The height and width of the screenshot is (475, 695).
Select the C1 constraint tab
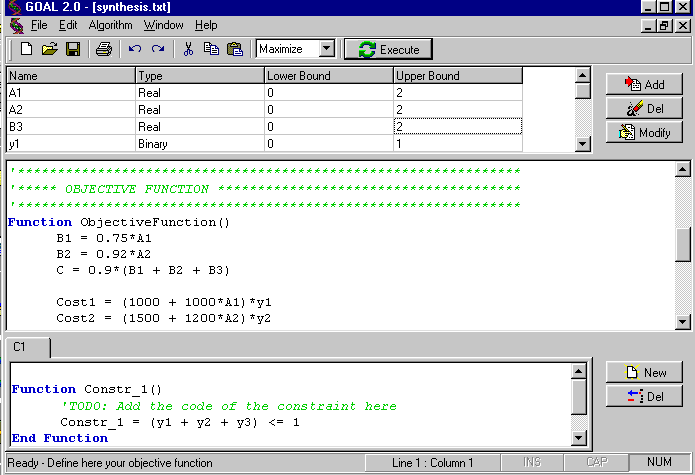pos(28,347)
